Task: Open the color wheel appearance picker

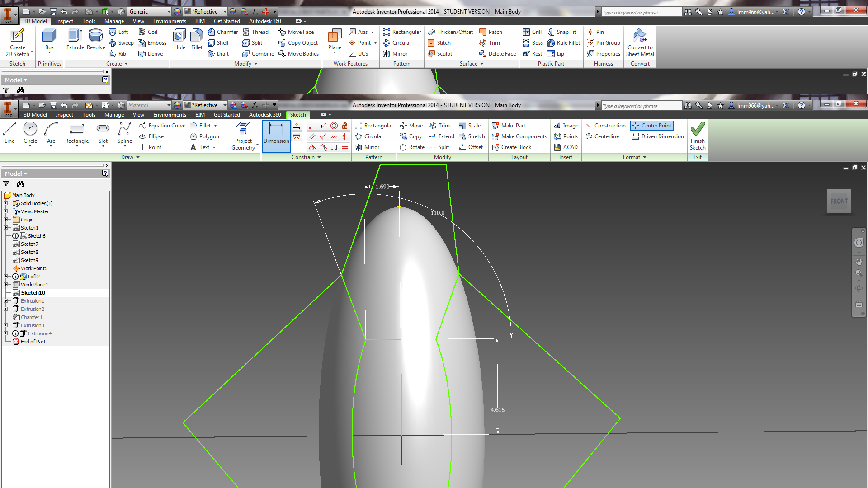Action: pos(177,105)
